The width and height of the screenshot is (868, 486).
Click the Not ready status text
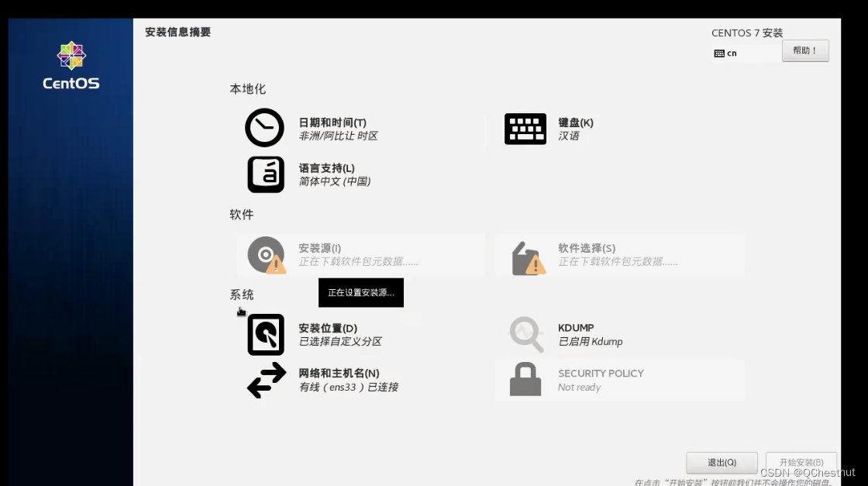[x=579, y=388]
